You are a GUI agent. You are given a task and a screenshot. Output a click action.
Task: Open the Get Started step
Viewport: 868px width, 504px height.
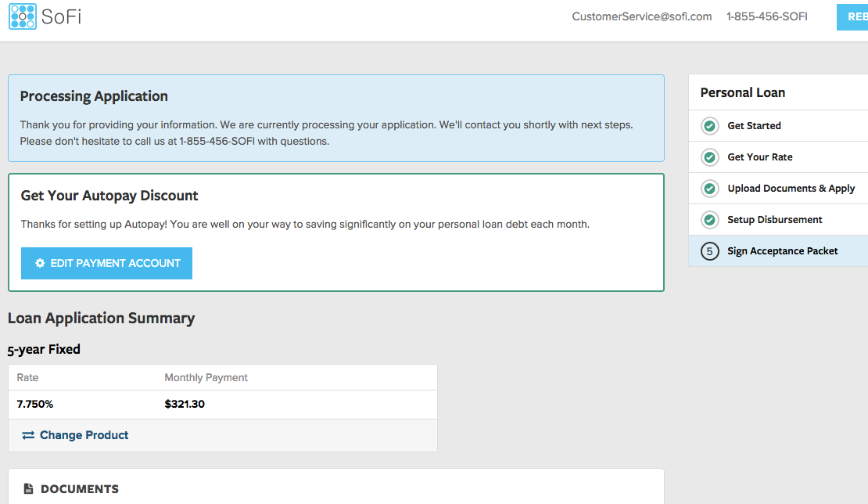[x=778, y=126]
